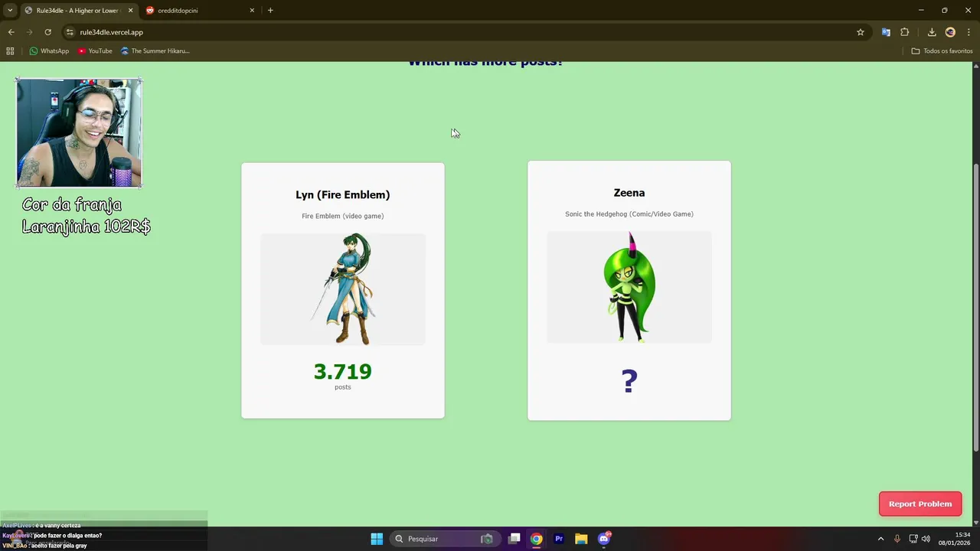Open The Summer Hikaru bookmark
The image size is (980, 551).
pos(155,51)
